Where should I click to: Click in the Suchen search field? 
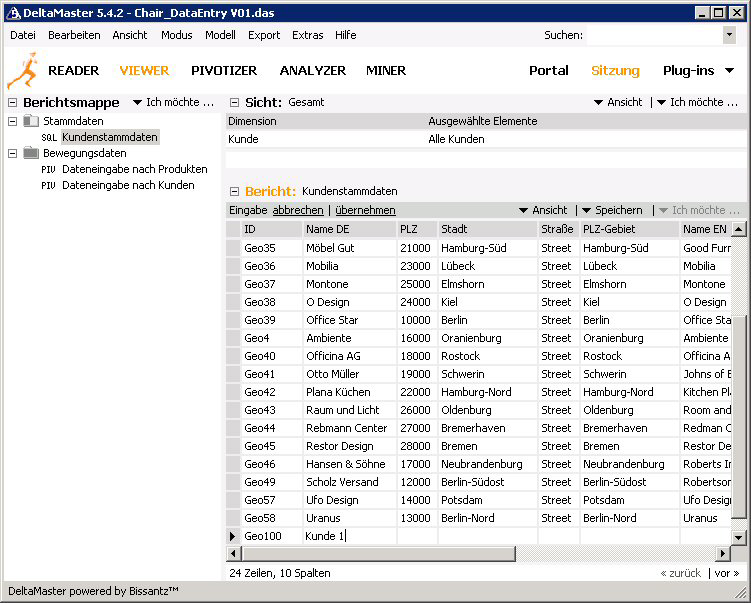point(654,35)
